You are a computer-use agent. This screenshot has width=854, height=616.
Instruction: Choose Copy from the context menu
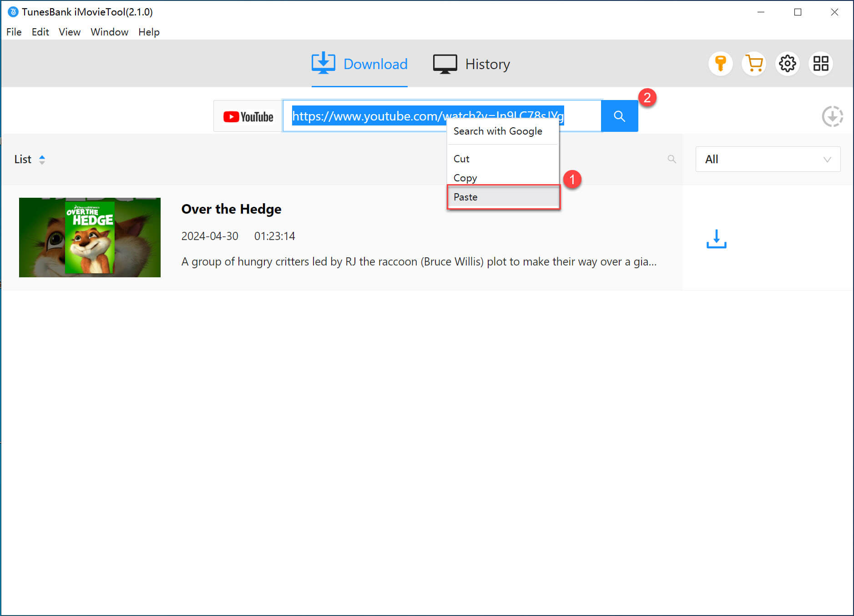pyautogui.click(x=465, y=178)
